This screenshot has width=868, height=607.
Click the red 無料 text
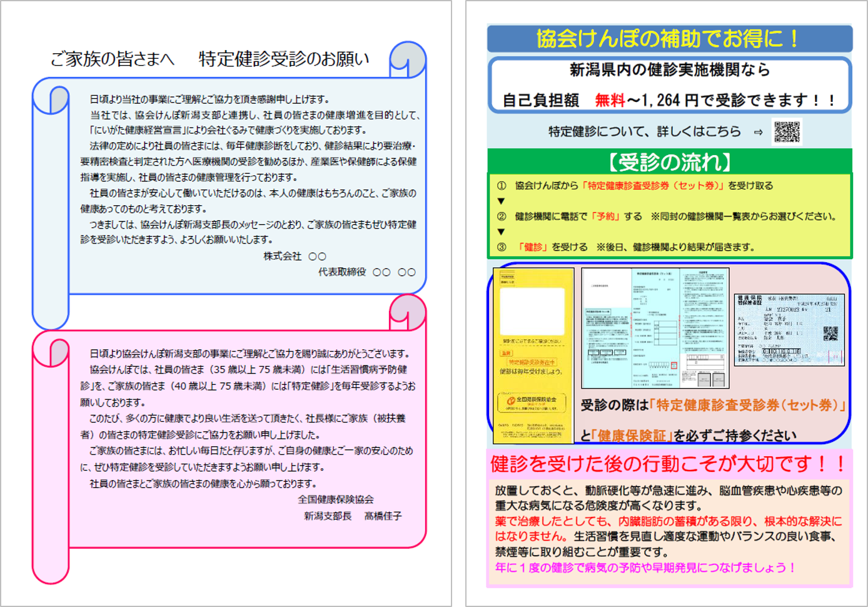[610, 100]
